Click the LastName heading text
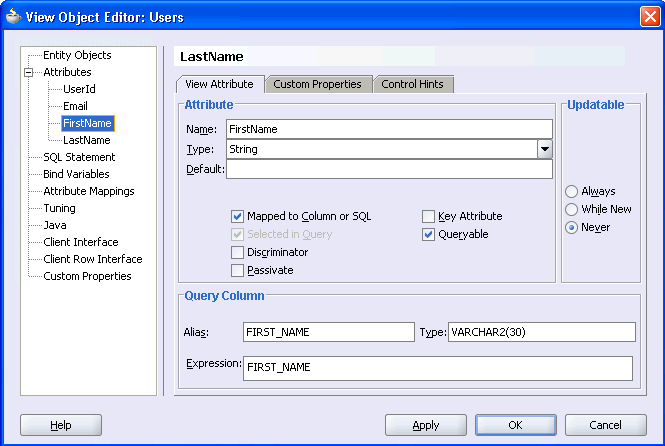This screenshot has width=665, height=446. click(x=212, y=57)
